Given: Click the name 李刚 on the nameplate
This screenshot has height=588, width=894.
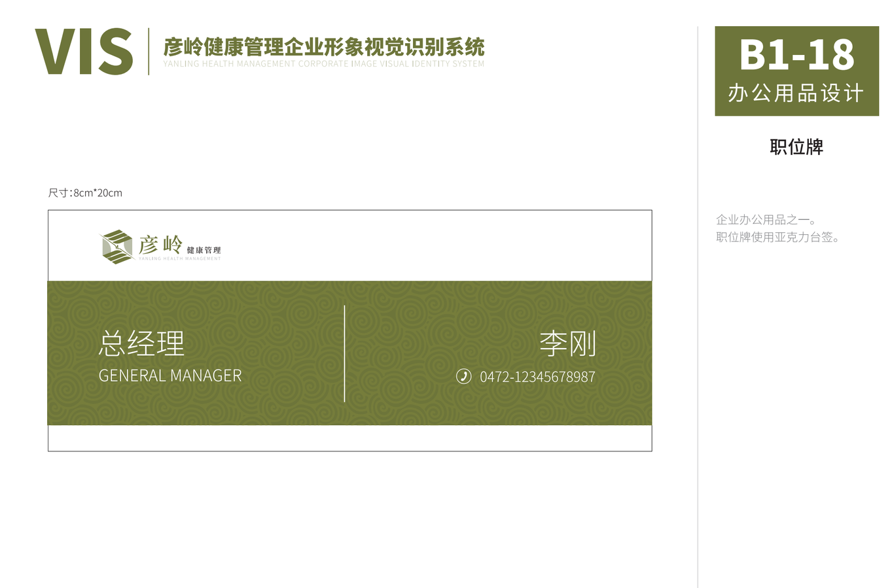Looking at the screenshot, I should 567,343.
